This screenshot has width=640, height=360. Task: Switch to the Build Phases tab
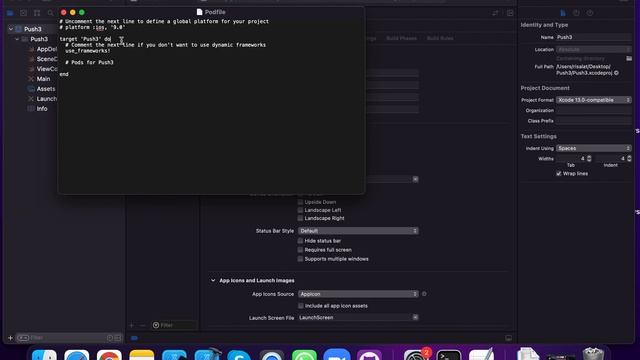[401, 38]
